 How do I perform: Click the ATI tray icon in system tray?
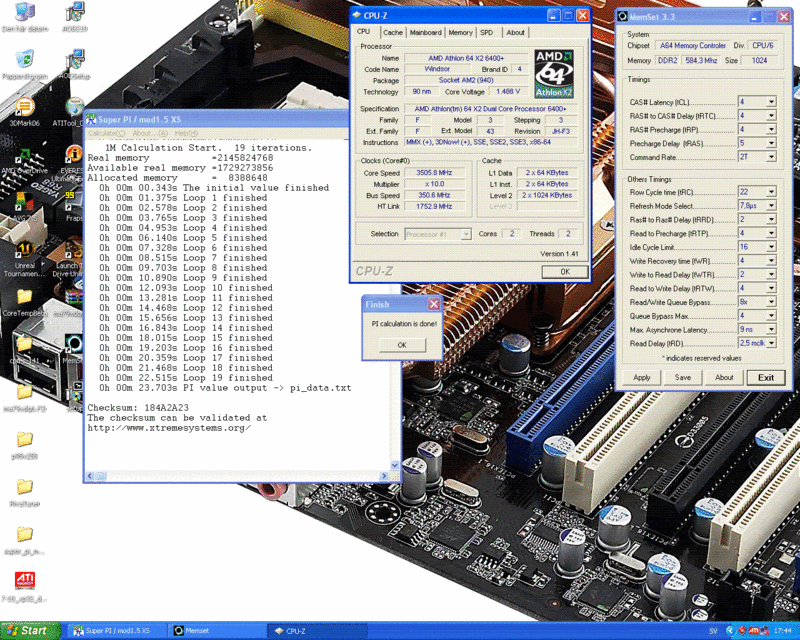753,631
